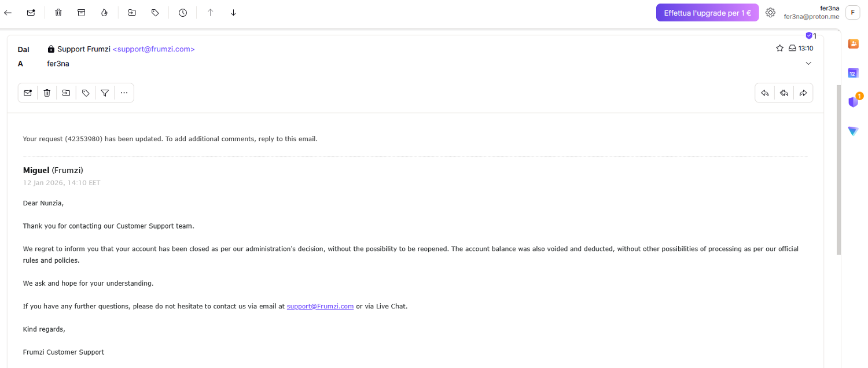Reply to Support Frumzi email
The width and height of the screenshot is (868, 368).
pyautogui.click(x=765, y=93)
